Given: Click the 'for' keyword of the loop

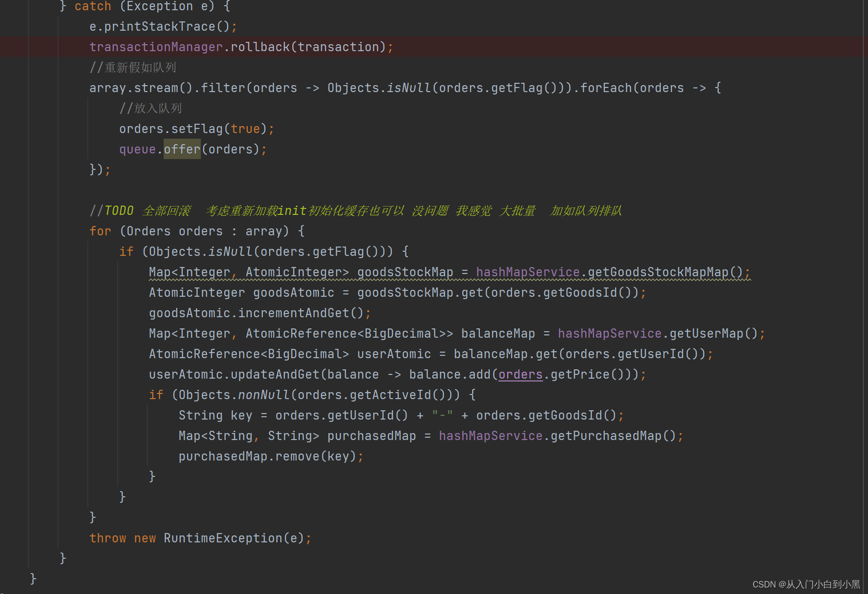Looking at the screenshot, I should pos(100,231).
